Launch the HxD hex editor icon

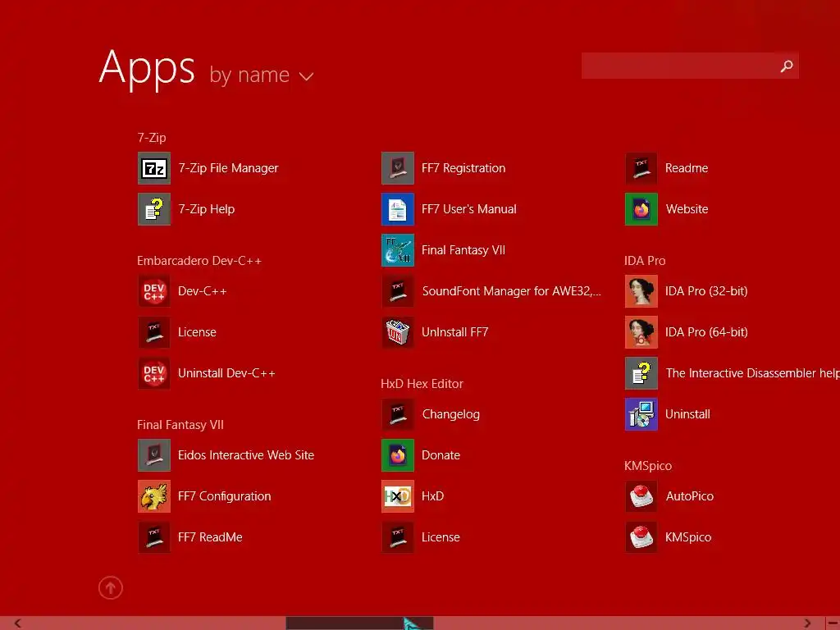(398, 496)
